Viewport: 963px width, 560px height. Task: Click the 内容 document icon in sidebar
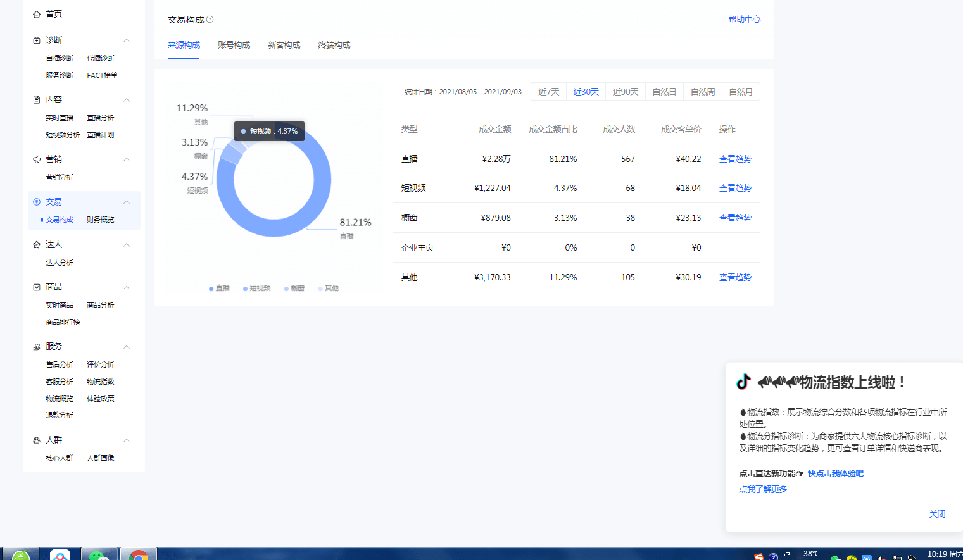pyautogui.click(x=37, y=99)
